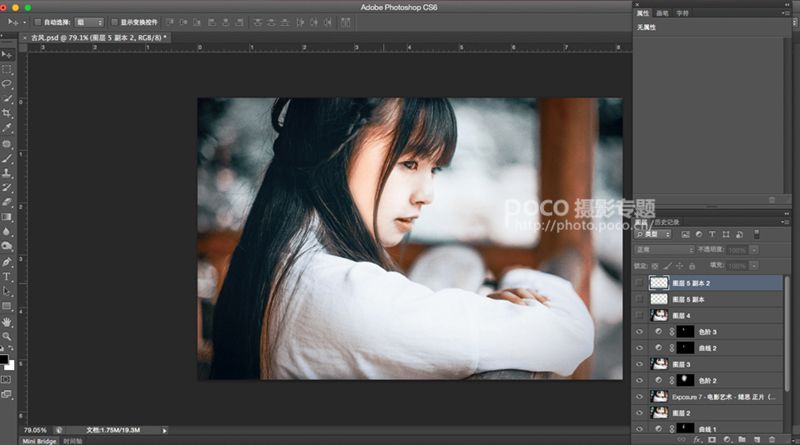The image size is (800, 445).
Task: Select the Brush tool
Action: 7,159
